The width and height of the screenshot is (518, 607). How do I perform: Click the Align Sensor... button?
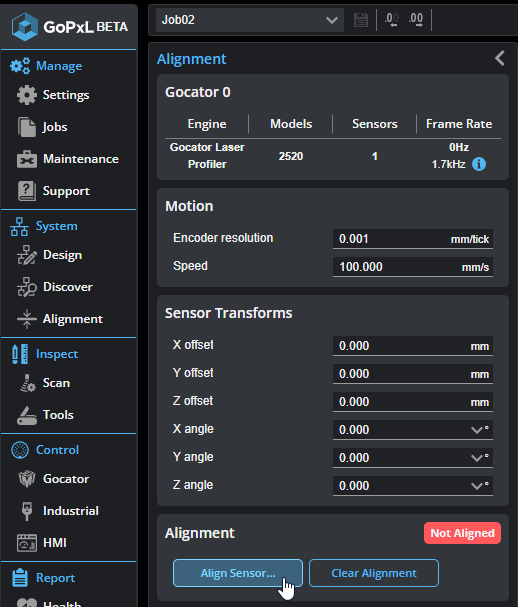tap(238, 573)
